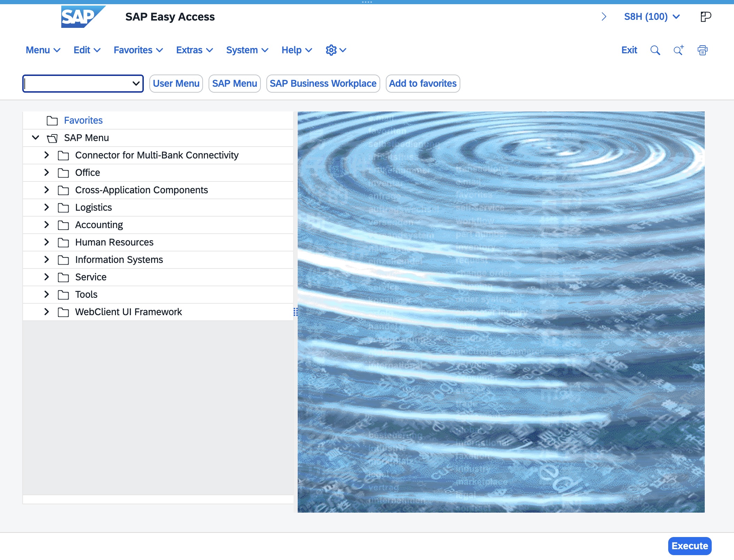The height and width of the screenshot is (560, 734).
Task: Select the Office tree row label
Action: click(x=87, y=173)
